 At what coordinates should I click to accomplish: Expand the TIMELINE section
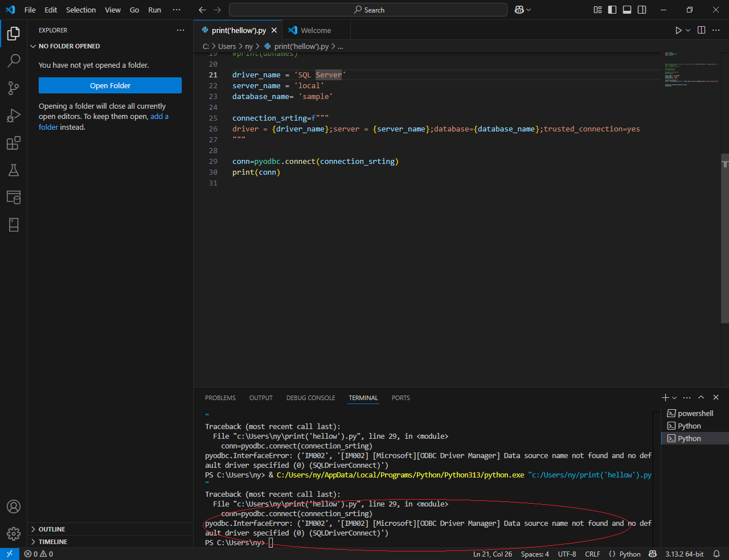click(52, 541)
